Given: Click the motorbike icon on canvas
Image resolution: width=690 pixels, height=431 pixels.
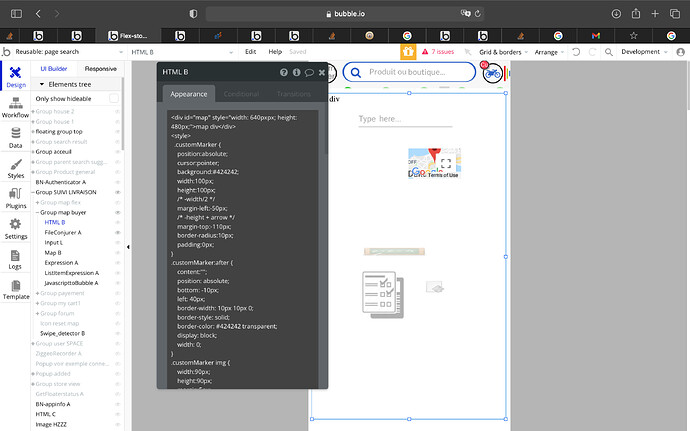Looking at the screenshot, I should pos(492,73).
